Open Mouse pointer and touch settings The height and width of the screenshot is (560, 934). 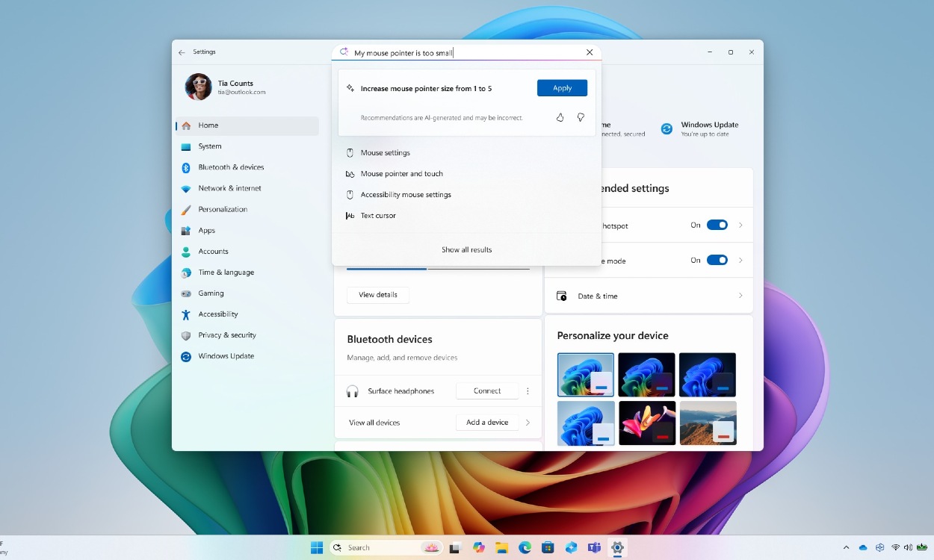pos(402,173)
